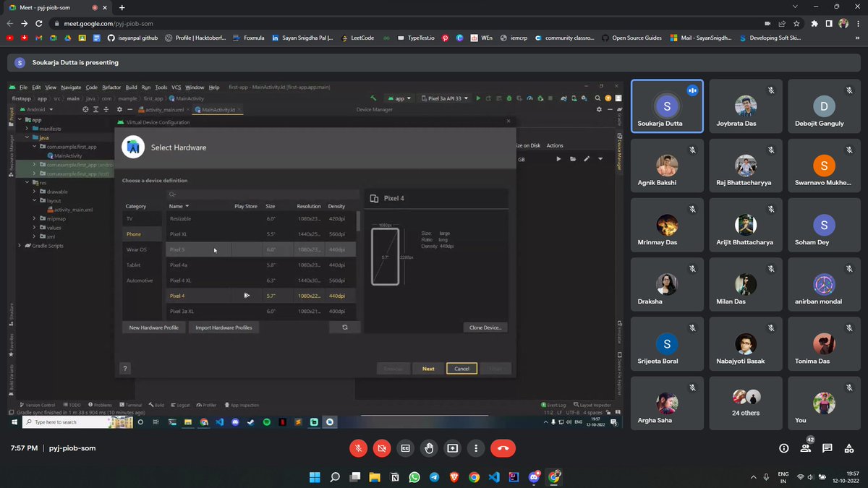Raise your hand in the meeting
Screen dimensions: 868x488
(x=428, y=448)
